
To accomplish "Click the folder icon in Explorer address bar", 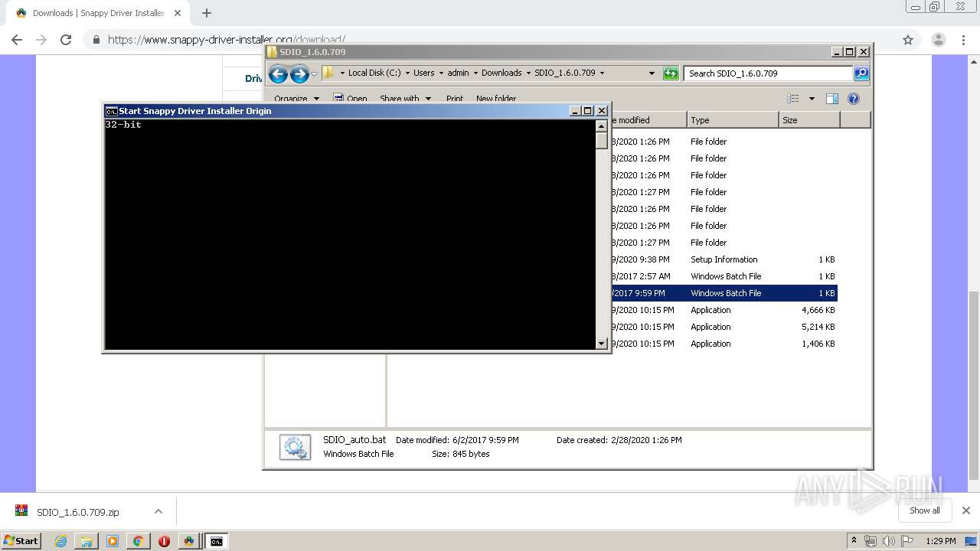I will (329, 73).
